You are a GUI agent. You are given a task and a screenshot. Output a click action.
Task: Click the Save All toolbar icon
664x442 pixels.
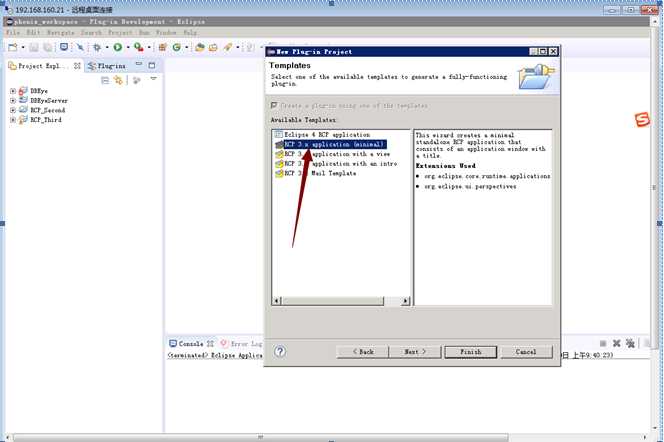pos(48,47)
